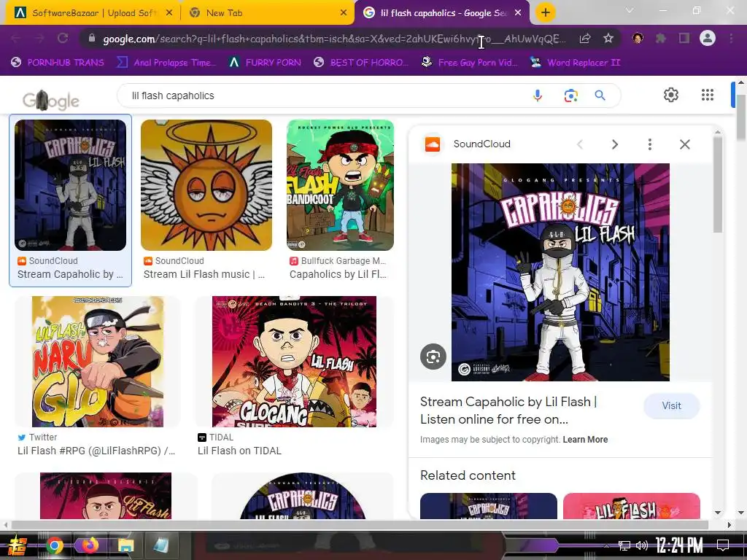
Task: Click the address bar URL
Action: click(x=334, y=39)
